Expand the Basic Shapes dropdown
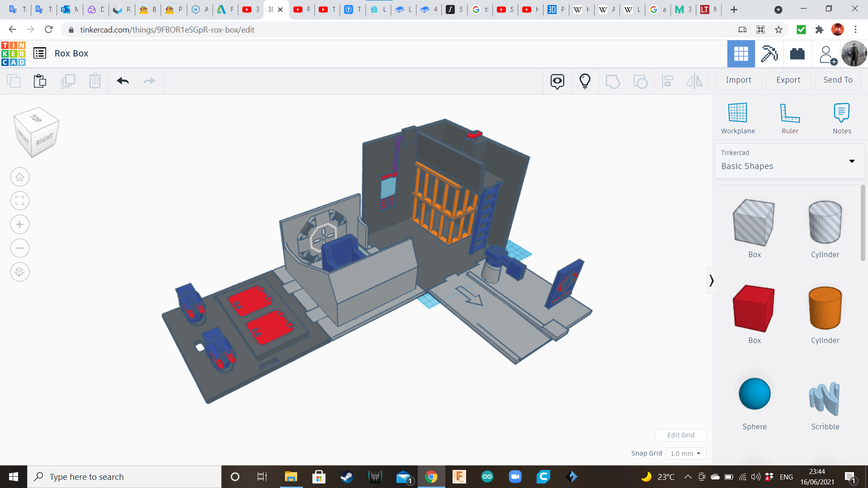 point(852,161)
